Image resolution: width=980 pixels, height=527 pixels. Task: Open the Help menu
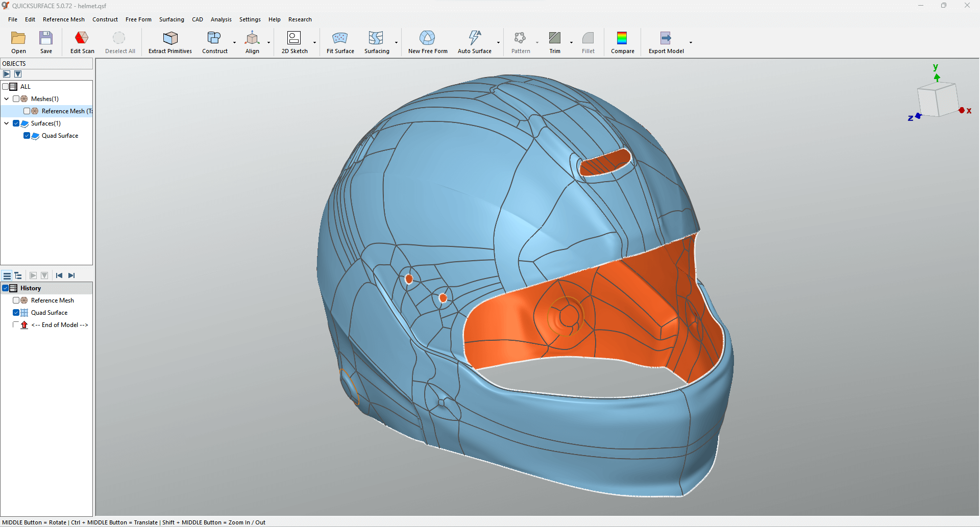275,19
